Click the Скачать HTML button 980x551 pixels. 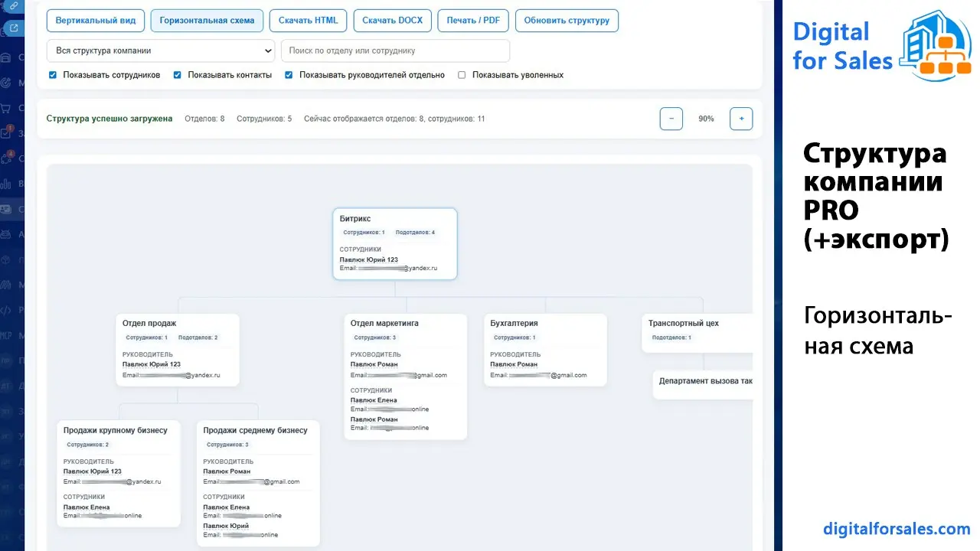pos(308,20)
